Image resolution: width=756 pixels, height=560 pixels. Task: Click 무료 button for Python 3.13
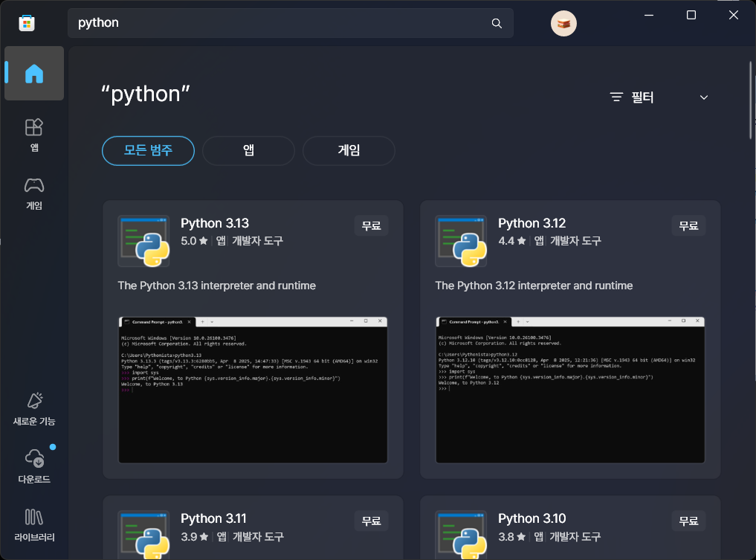(371, 226)
